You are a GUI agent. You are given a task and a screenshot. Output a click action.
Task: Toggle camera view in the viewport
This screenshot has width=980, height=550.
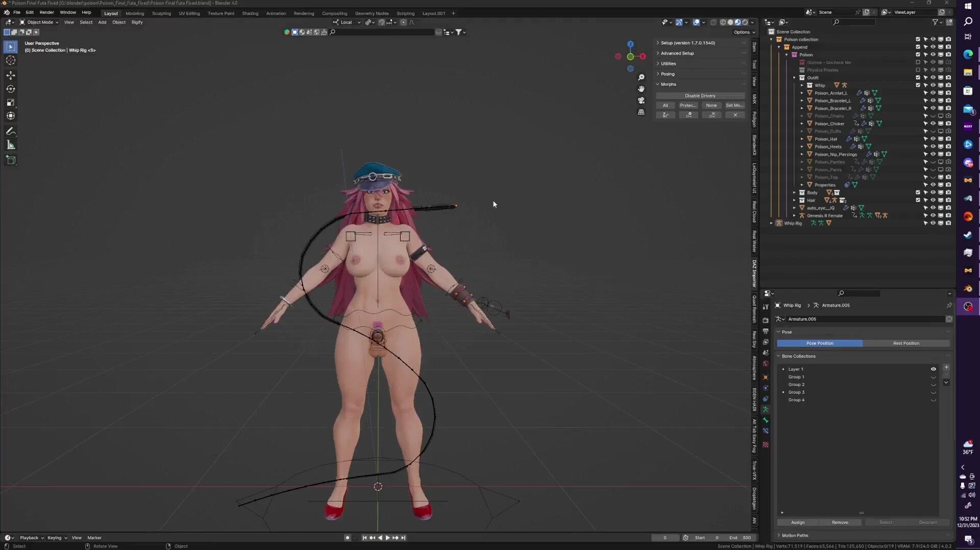pyautogui.click(x=641, y=101)
